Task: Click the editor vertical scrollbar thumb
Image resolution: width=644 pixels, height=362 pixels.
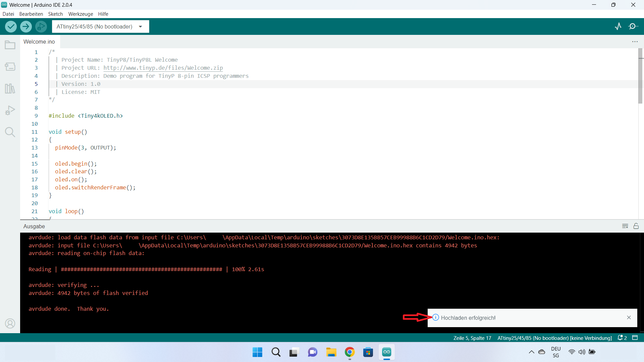Action: click(640, 76)
